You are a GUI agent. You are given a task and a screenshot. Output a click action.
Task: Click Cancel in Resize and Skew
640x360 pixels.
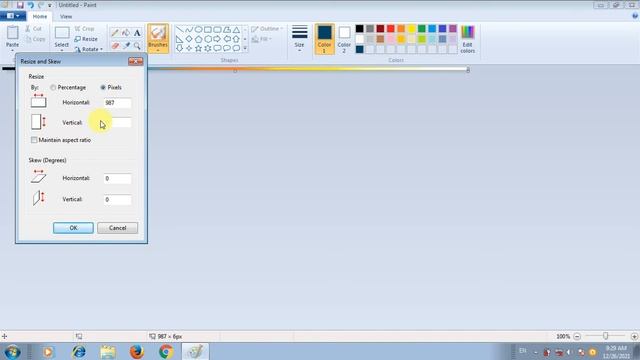click(x=118, y=228)
